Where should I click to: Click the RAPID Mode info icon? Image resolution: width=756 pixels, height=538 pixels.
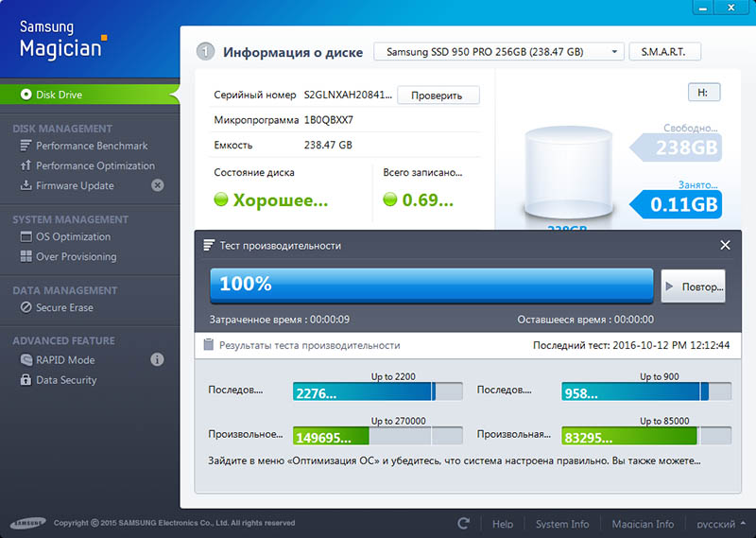pyautogui.click(x=157, y=359)
